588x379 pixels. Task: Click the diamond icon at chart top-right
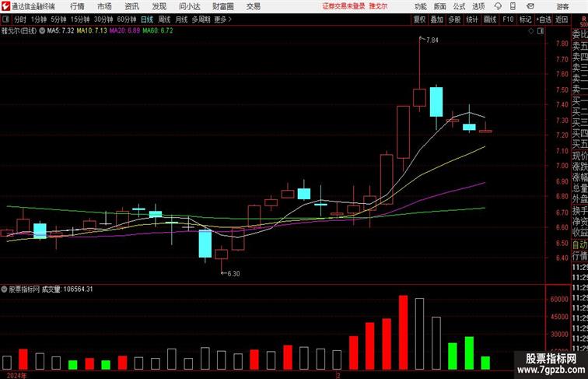point(531,31)
